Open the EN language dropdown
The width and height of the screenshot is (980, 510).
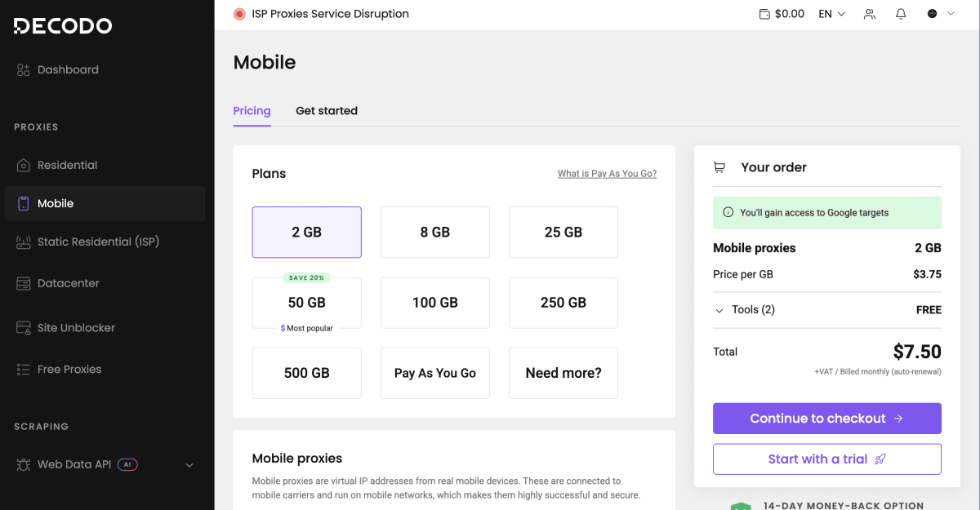click(x=832, y=14)
